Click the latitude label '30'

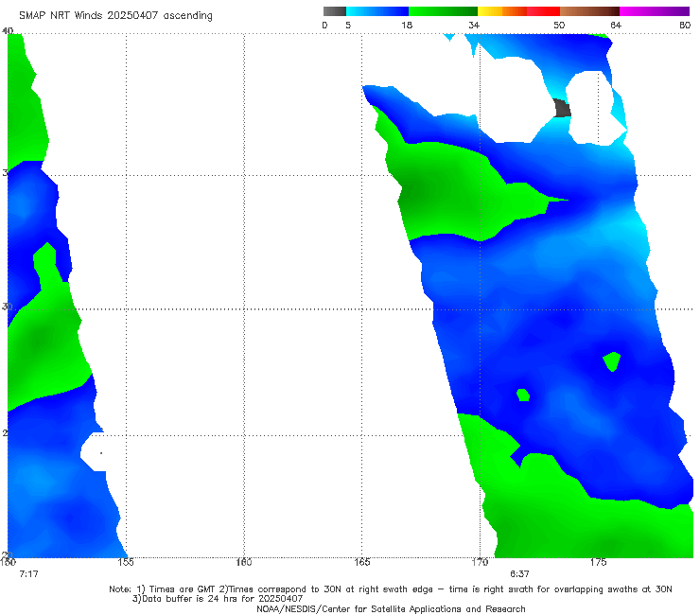pos(7,307)
